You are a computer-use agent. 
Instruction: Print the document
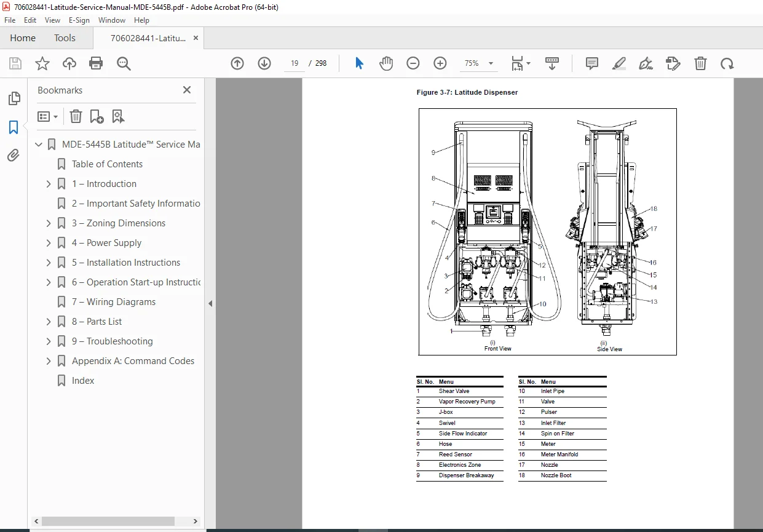tap(96, 63)
